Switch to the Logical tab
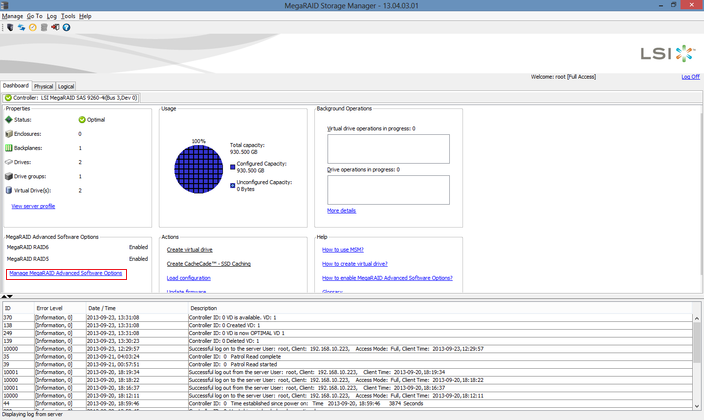The height and width of the screenshot is (420, 704). pyautogui.click(x=65, y=87)
